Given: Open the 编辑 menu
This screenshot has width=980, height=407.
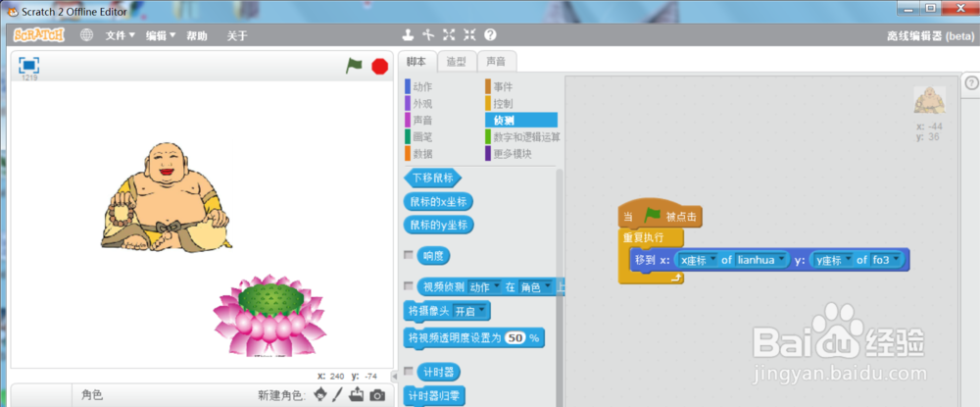Looking at the screenshot, I should click(161, 35).
